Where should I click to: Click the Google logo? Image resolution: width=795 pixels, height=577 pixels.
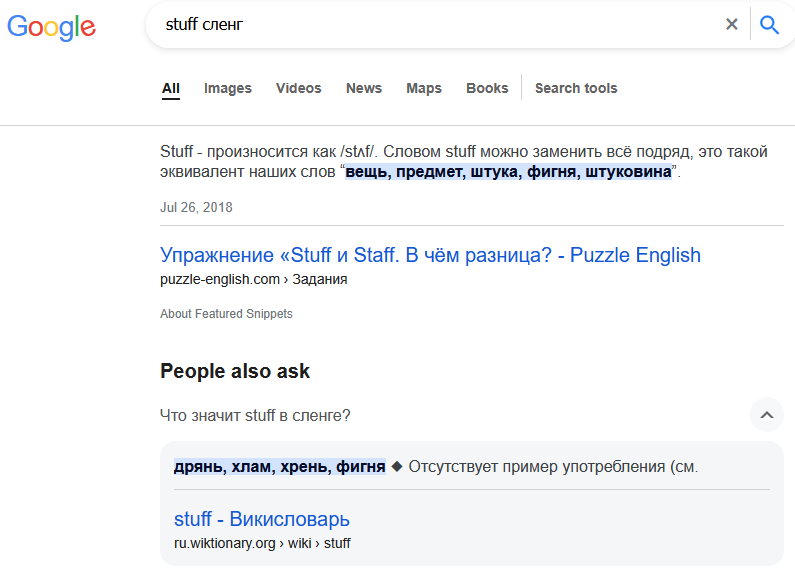coord(51,26)
